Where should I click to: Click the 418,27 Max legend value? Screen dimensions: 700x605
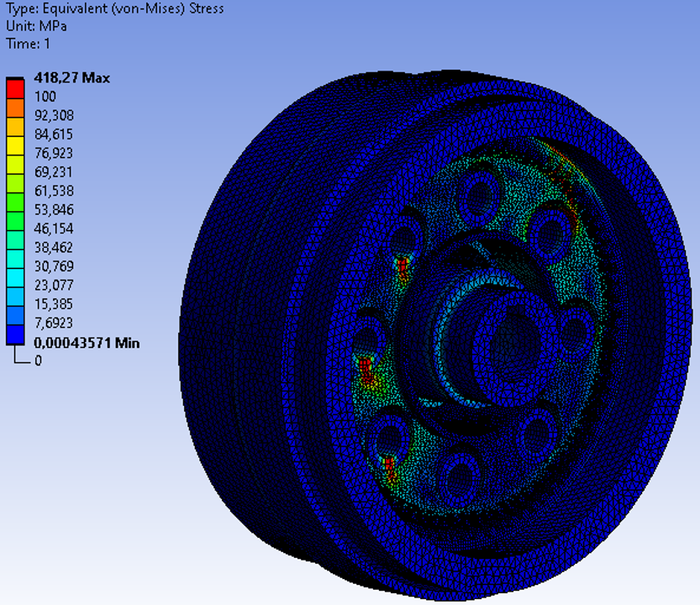(x=71, y=78)
